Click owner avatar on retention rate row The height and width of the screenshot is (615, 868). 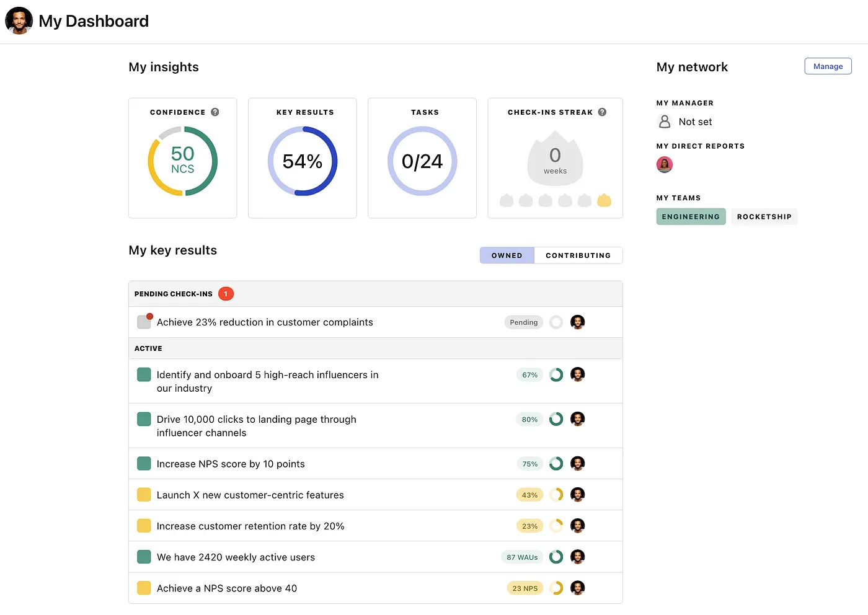click(x=577, y=526)
